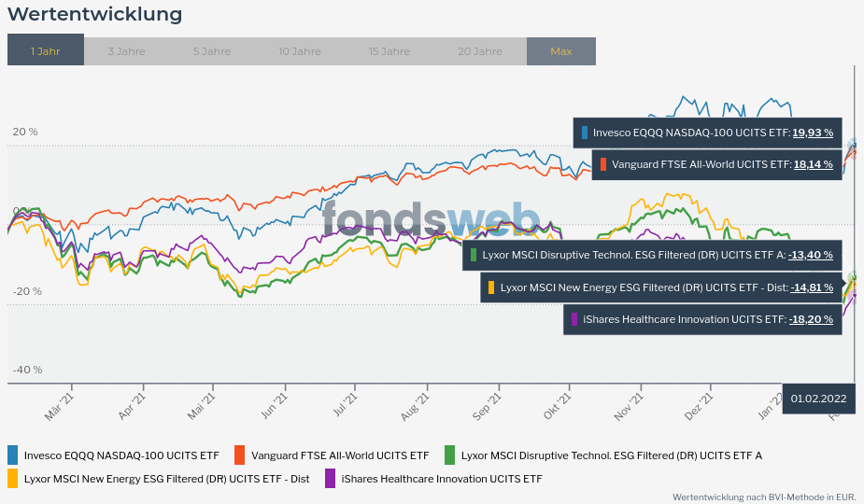
Task: Click the 01.02.2022 date marker label
Action: [818, 399]
